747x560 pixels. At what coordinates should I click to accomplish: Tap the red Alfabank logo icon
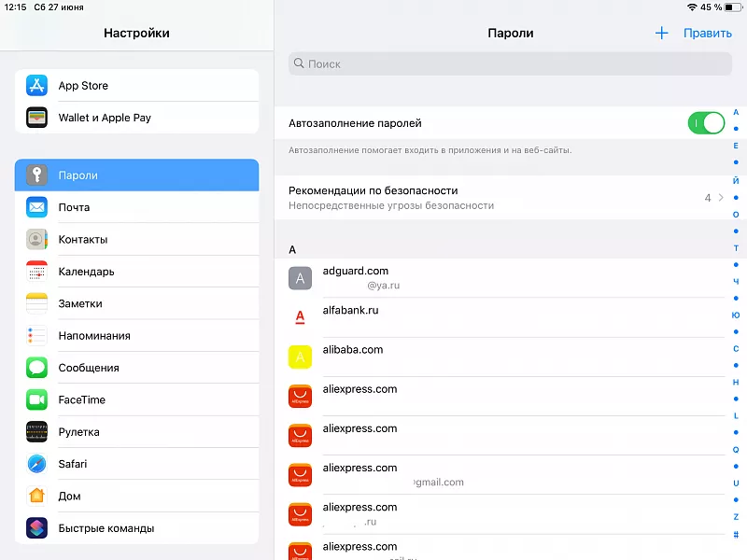pyautogui.click(x=300, y=317)
